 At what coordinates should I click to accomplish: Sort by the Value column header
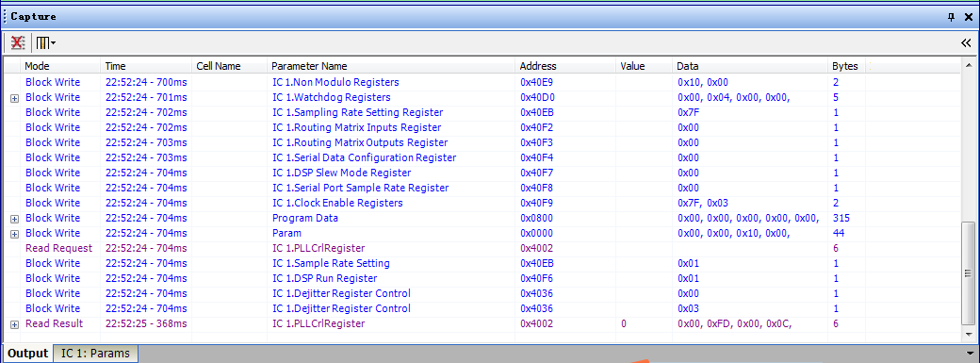pos(645,66)
